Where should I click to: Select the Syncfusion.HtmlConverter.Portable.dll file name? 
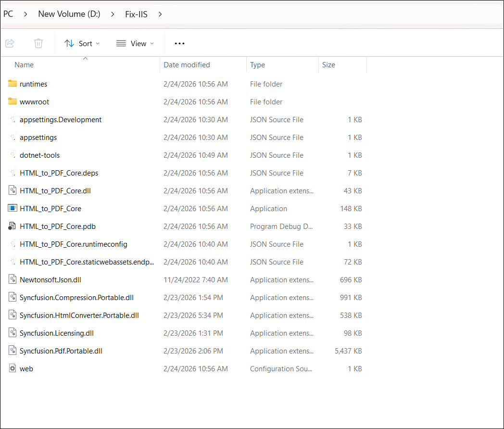(x=79, y=315)
